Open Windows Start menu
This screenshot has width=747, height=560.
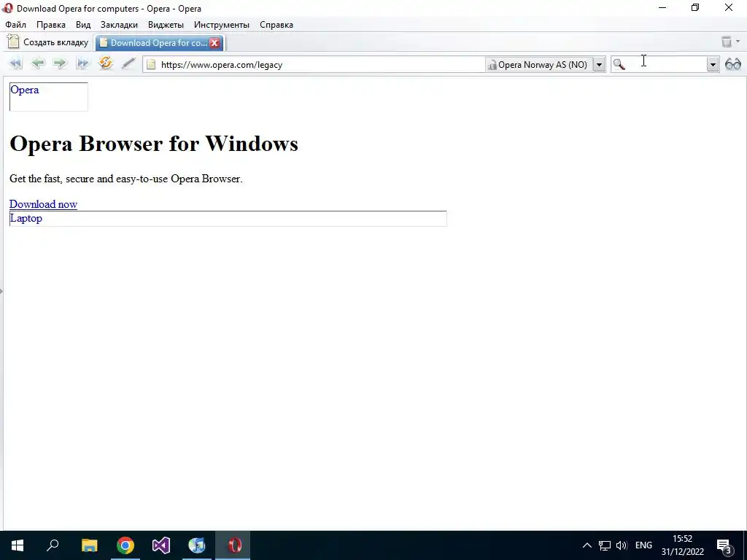tap(18, 545)
